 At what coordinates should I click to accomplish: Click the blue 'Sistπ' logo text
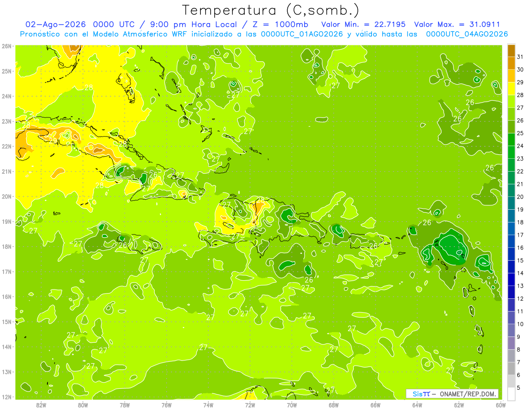coord(421,394)
